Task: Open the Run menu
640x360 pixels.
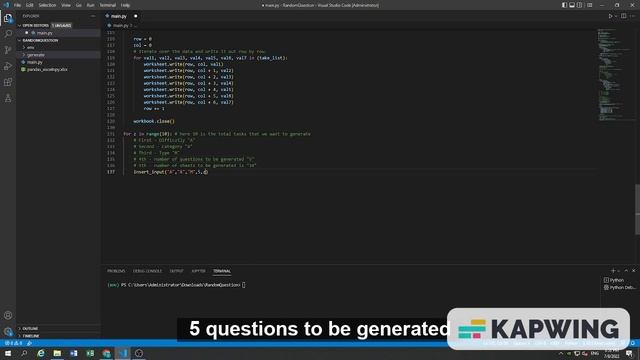Action: point(90,5)
